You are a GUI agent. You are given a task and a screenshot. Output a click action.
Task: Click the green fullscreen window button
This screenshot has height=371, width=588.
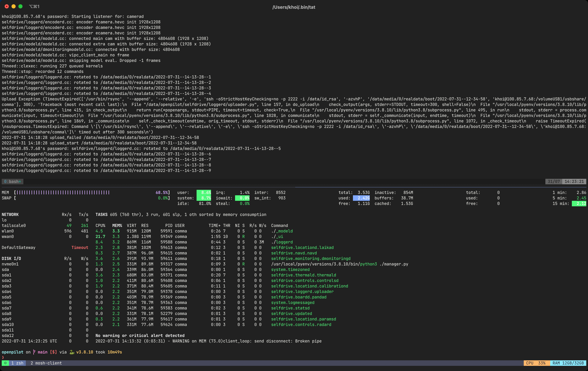pos(20,7)
